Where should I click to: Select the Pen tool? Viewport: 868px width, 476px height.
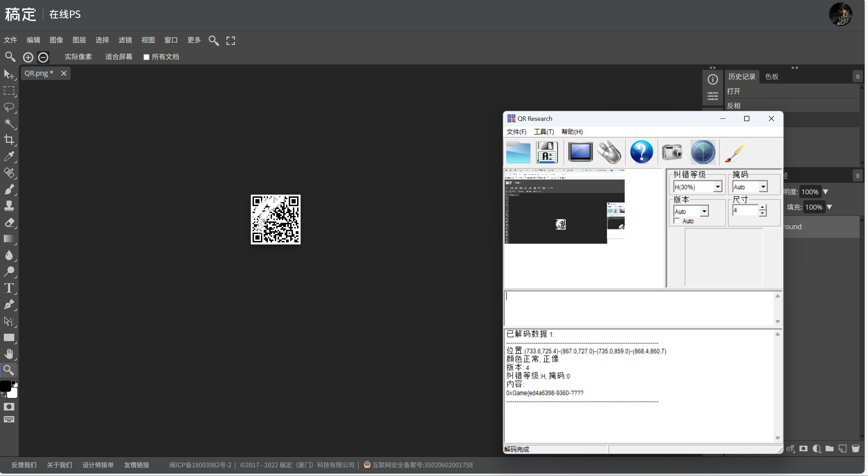[x=9, y=304]
